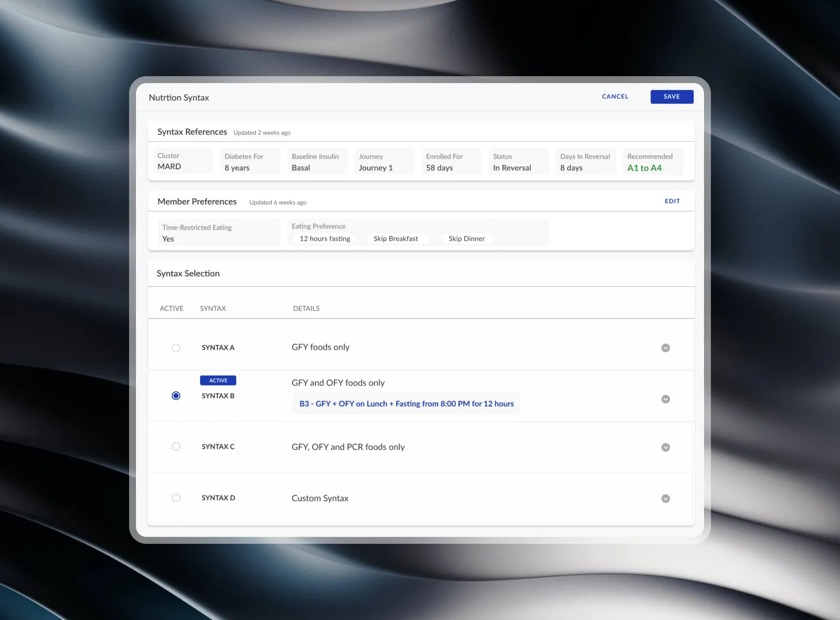
Task: Click the 'Skip Dinner' preference chip
Action: point(467,239)
